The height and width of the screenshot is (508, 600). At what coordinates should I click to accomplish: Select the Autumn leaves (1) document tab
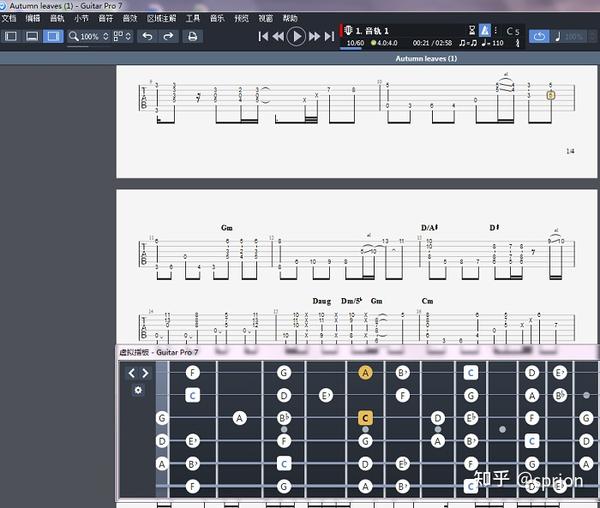426,59
